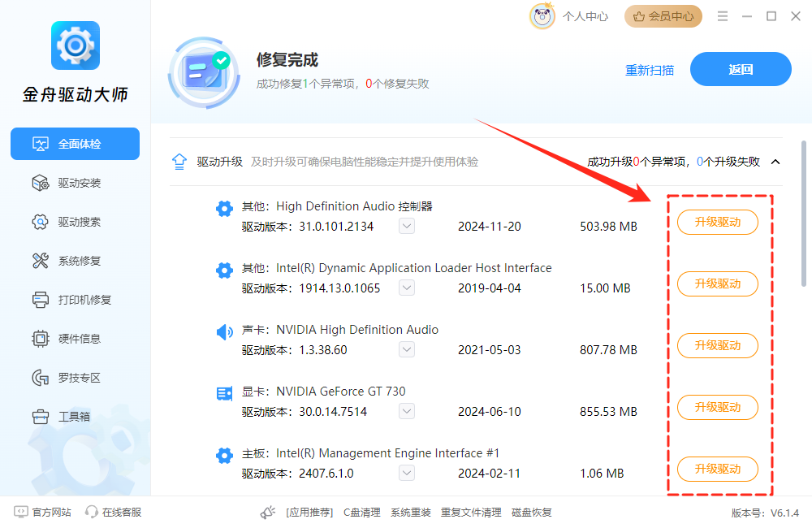
Task: Open the 会员中心 membership button
Action: coord(664,16)
